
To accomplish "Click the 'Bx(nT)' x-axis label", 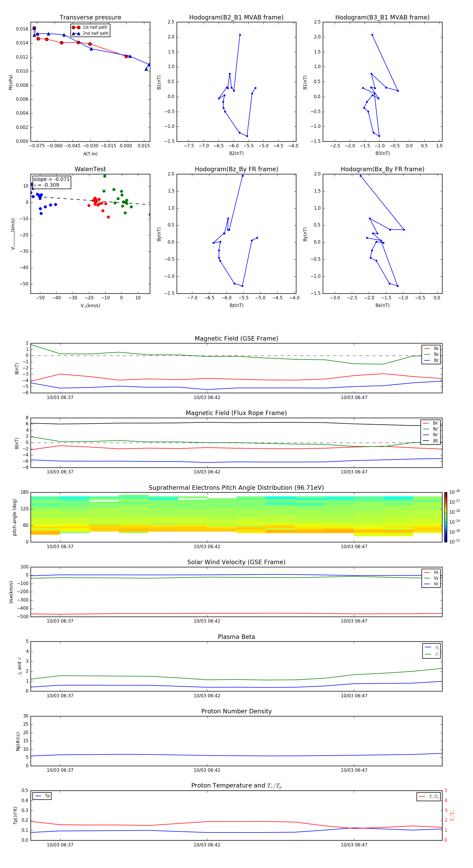I will 382,305.
